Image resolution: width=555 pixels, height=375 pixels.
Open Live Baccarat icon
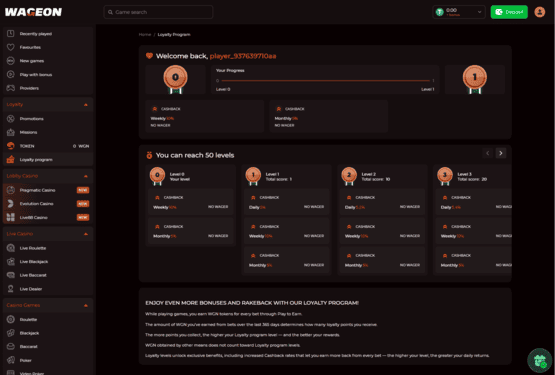11,275
